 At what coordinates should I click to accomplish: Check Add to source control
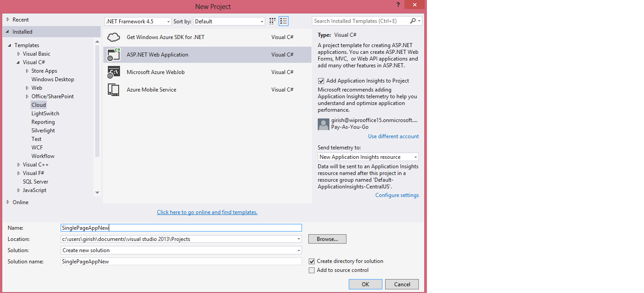click(x=312, y=270)
